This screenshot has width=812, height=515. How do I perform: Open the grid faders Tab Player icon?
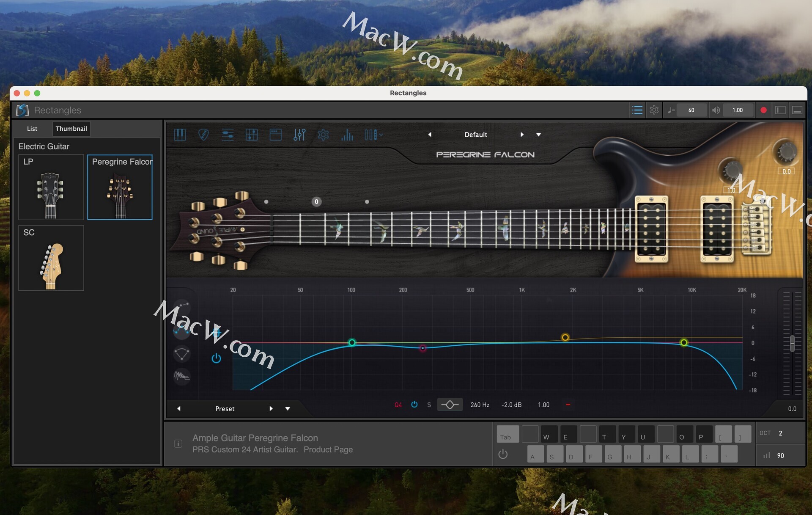pos(252,135)
